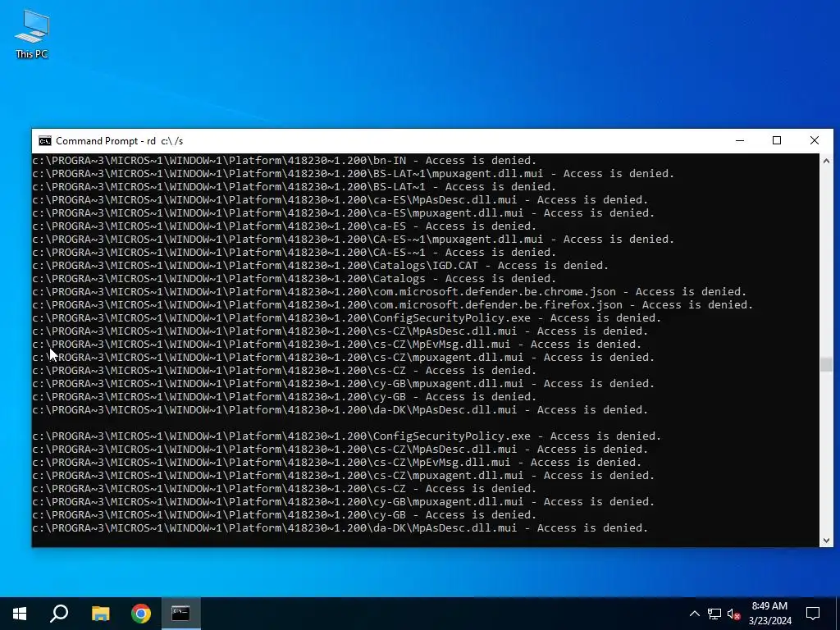This screenshot has width=840, height=630.
Task: Select Command Prompt taskbar button
Action: [181, 614]
